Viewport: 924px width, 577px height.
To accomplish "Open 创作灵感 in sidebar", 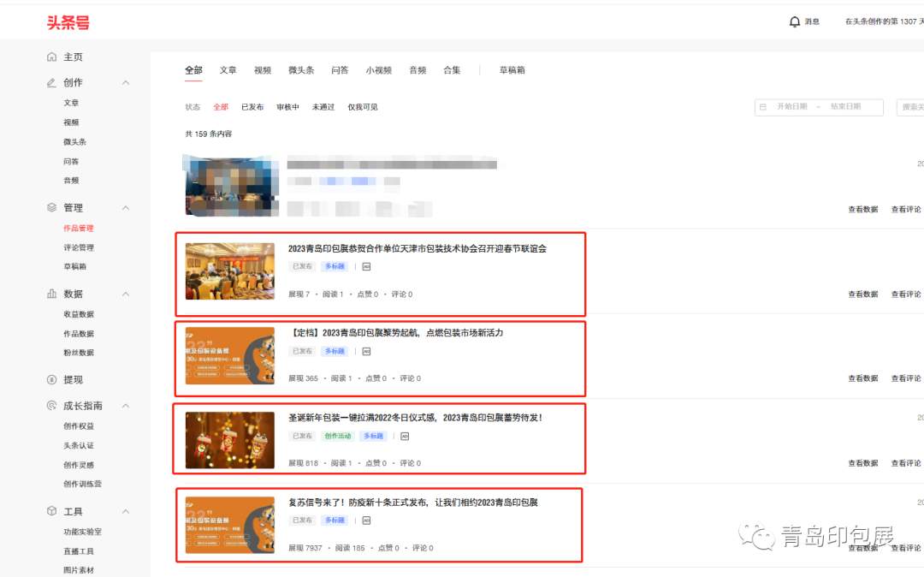I will 79,465.
